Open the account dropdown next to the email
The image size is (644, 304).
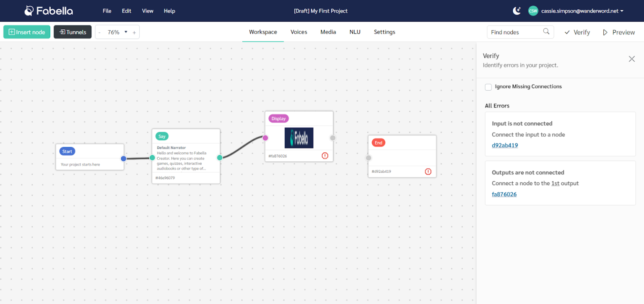[621, 11]
